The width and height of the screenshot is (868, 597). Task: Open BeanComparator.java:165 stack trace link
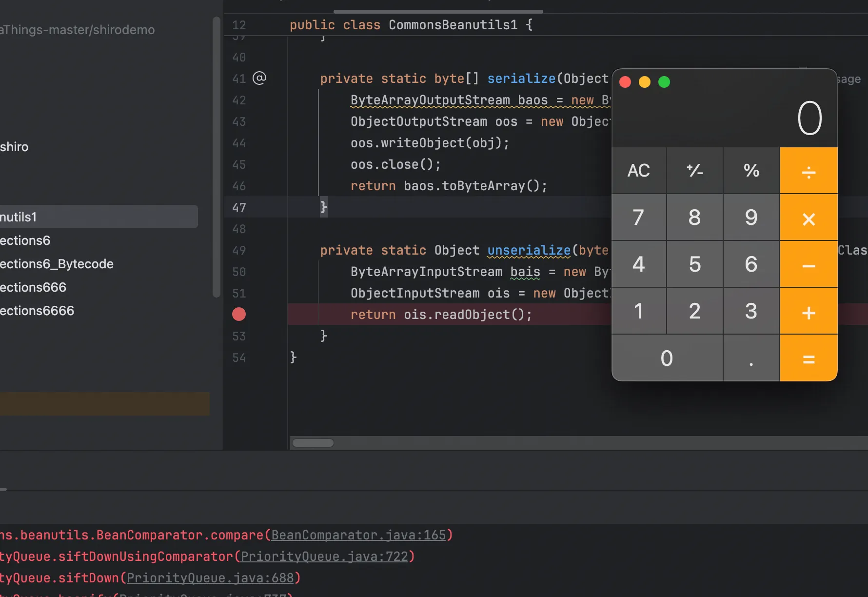click(x=358, y=535)
